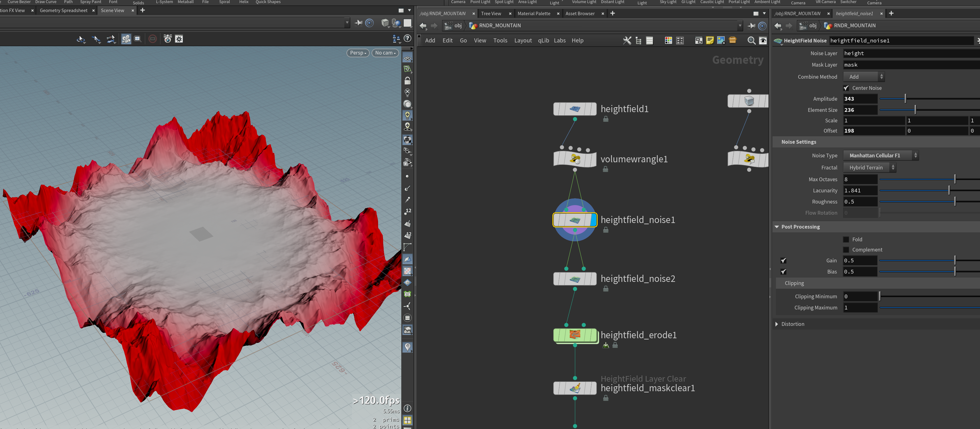
Task: Select the heightfield_maskclear1 node
Action: [x=575, y=388]
